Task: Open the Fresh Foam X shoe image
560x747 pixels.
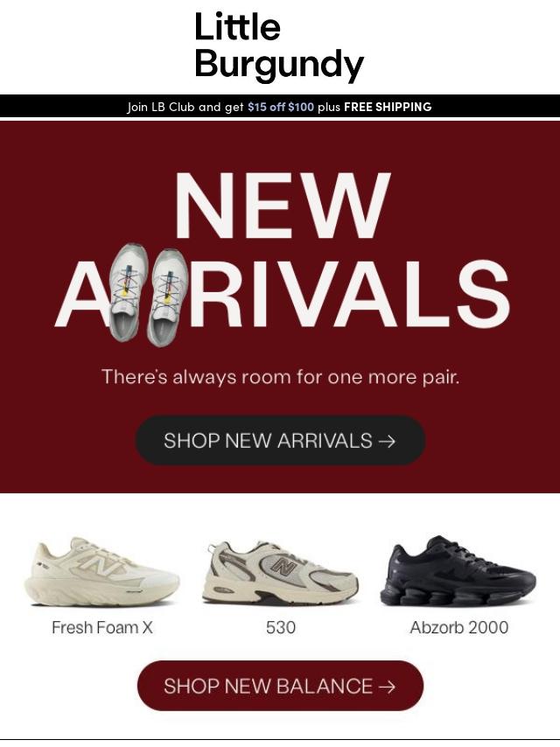Action: pos(101,572)
